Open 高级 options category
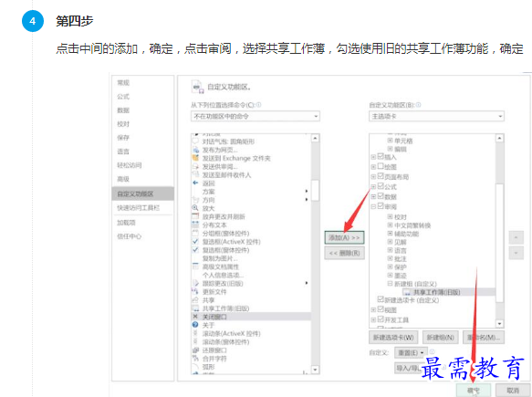The image size is (532, 397). [123, 179]
